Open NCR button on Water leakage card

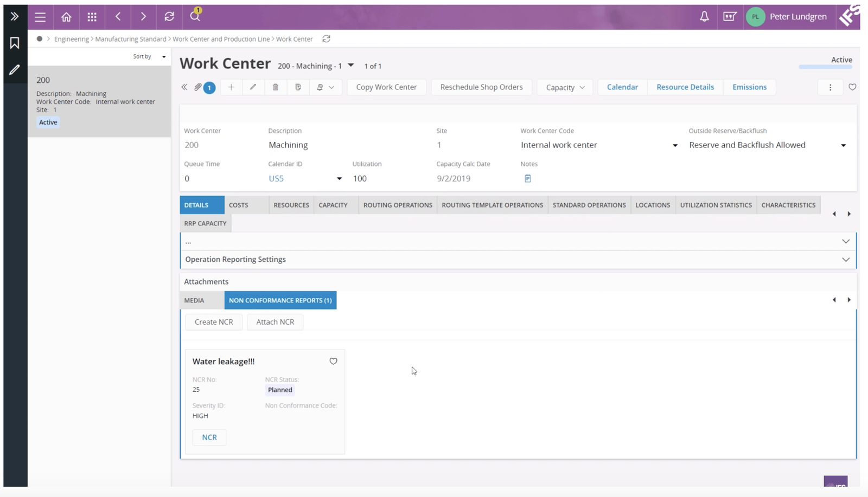coord(209,437)
